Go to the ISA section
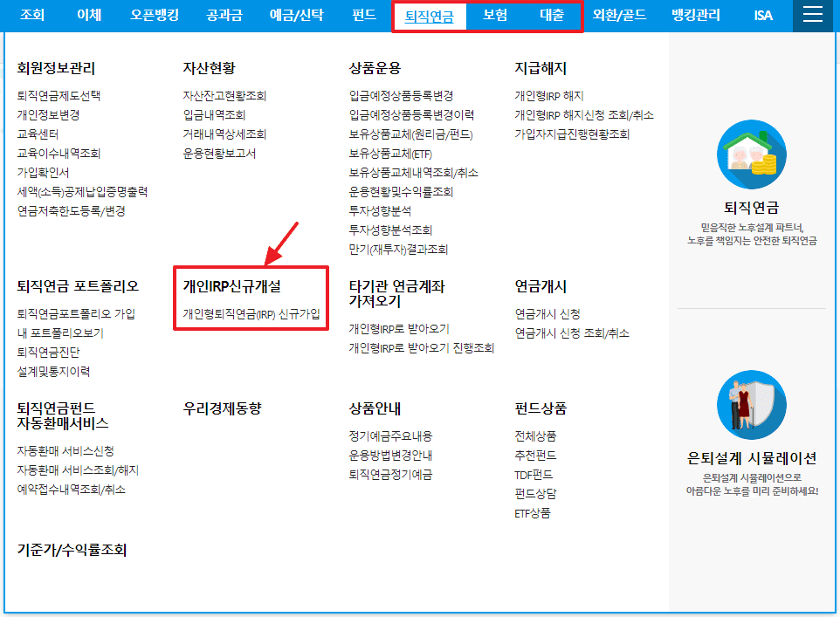The width and height of the screenshot is (840, 617). (x=762, y=15)
